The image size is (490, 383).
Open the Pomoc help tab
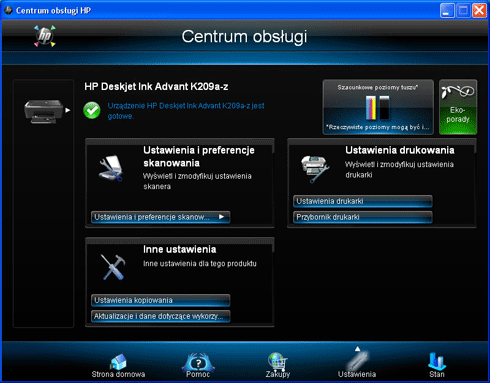tap(198, 366)
